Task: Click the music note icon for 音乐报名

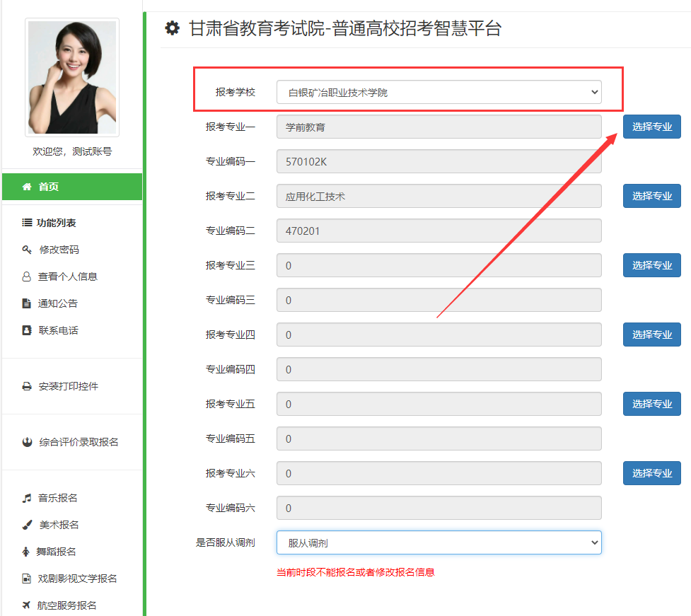Action: pos(27,498)
